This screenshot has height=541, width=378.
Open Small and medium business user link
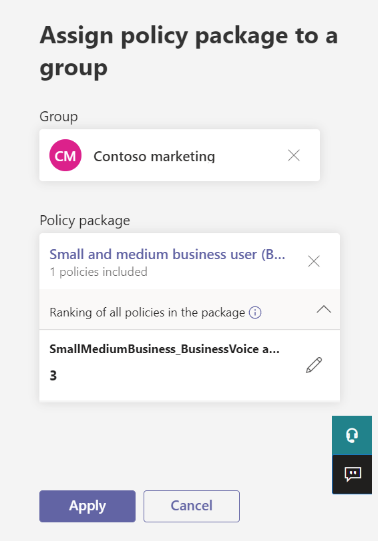click(x=167, y=254)
